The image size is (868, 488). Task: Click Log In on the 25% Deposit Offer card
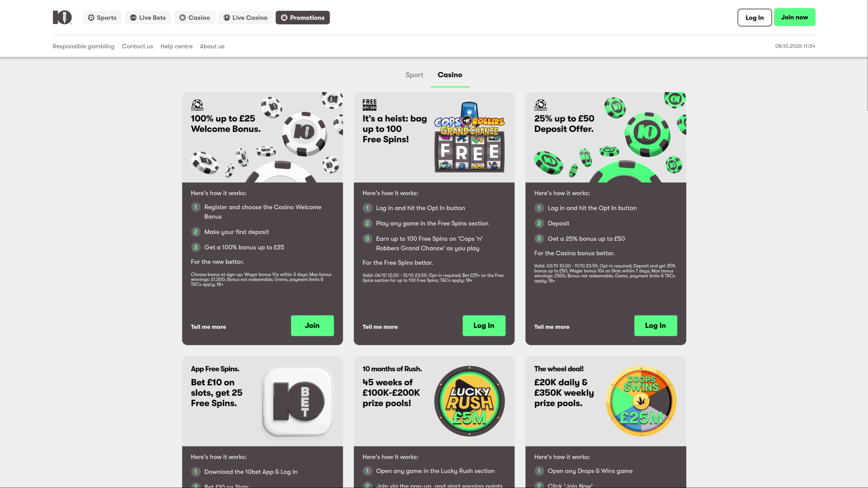click(x=656, y=326)
